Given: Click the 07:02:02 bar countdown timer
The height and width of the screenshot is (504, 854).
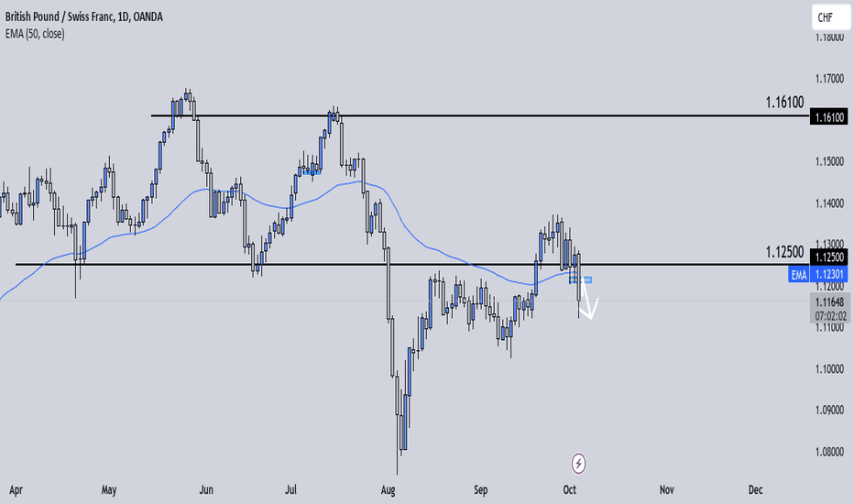Looking at the screenshot, I should [829, 316].
